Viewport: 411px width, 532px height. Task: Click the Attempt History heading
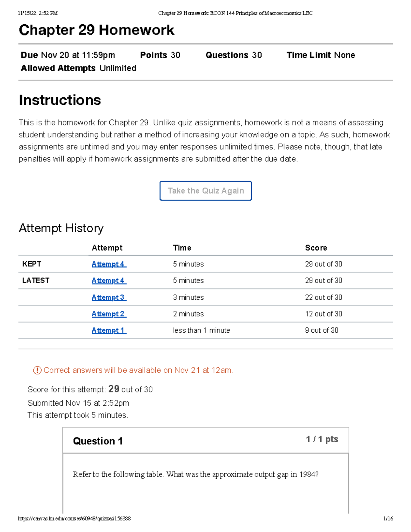click(61, 228)
